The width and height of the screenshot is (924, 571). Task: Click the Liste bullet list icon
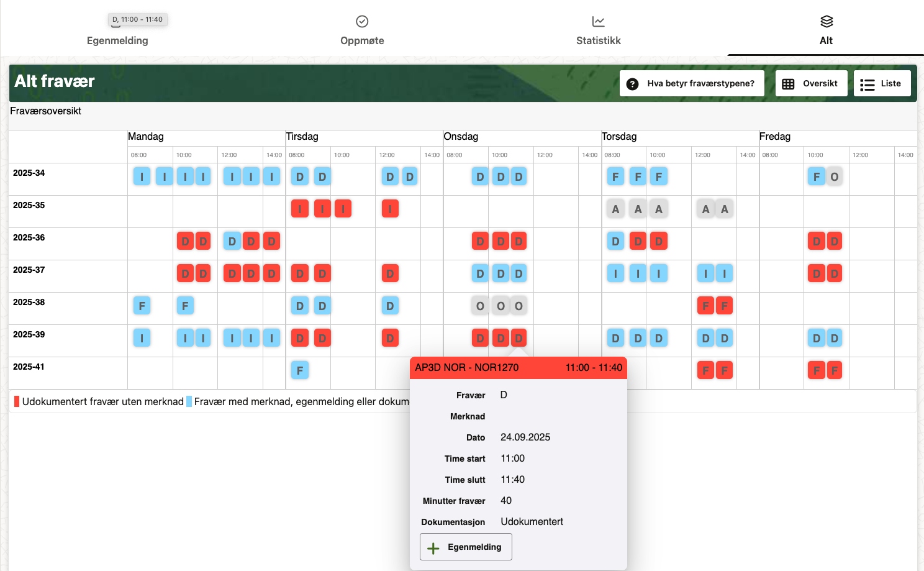pos(867,84)
